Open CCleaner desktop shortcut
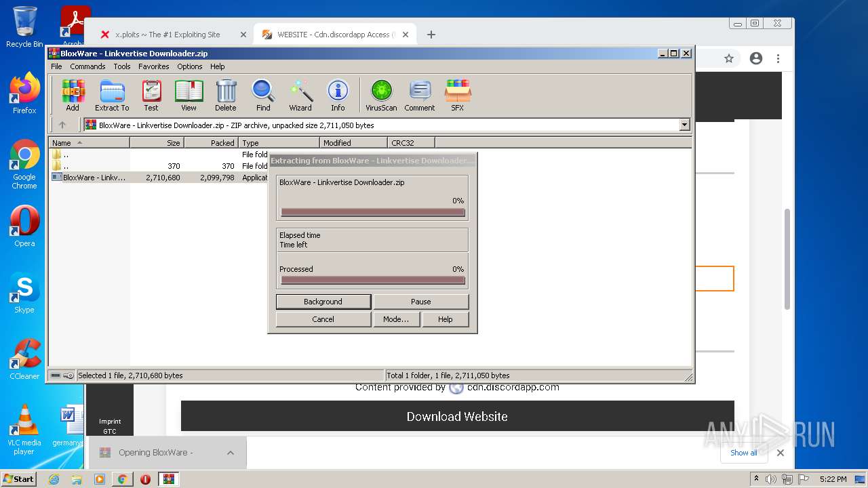868x488 pixels. click(24, 359)
